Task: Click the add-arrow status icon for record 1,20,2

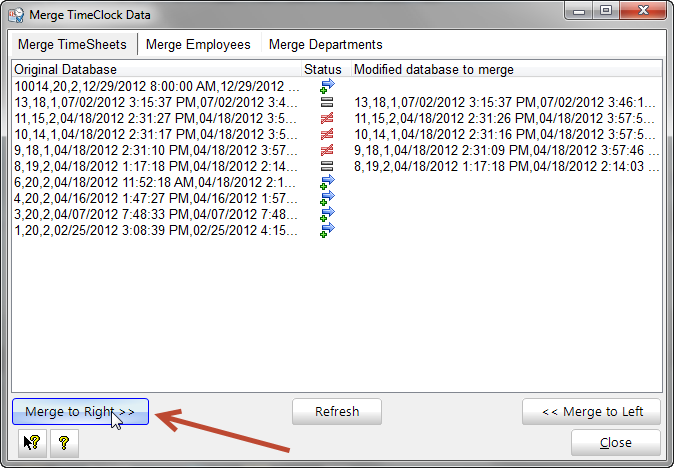Action: [326, 230]
